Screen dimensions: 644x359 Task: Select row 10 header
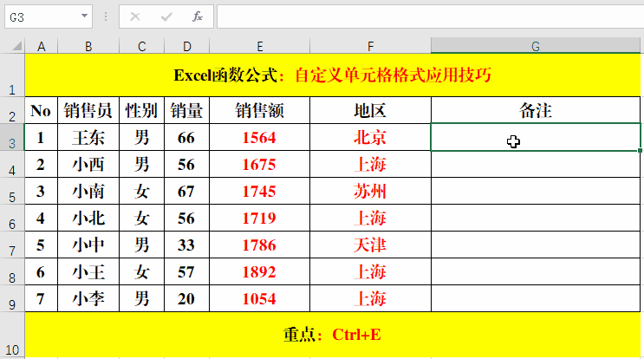tap(12, 335)
